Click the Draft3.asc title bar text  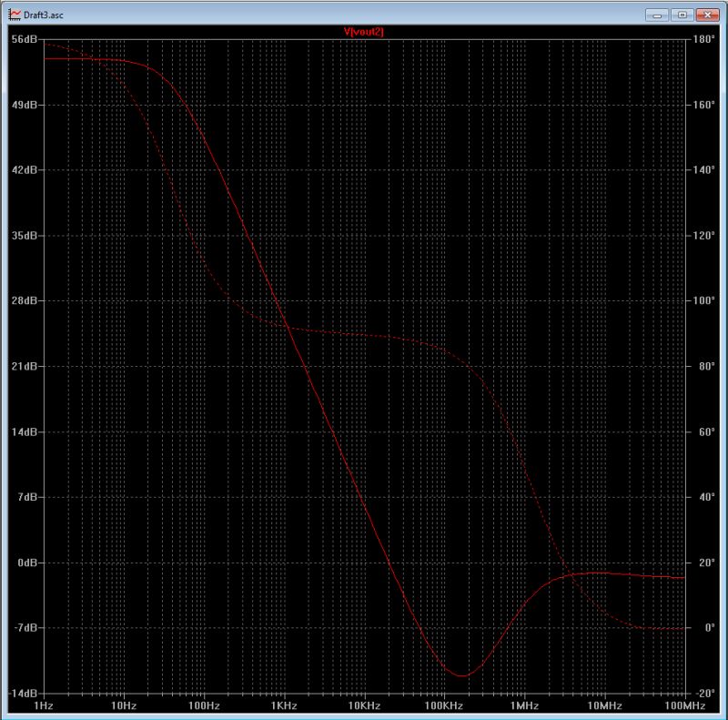click(x=44, y=15)
